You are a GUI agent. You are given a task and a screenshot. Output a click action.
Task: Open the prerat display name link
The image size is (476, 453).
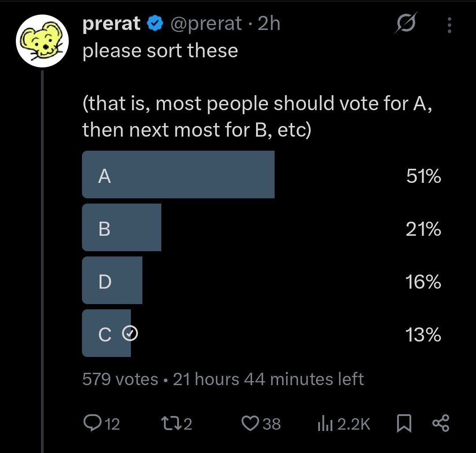coord(112,23)
